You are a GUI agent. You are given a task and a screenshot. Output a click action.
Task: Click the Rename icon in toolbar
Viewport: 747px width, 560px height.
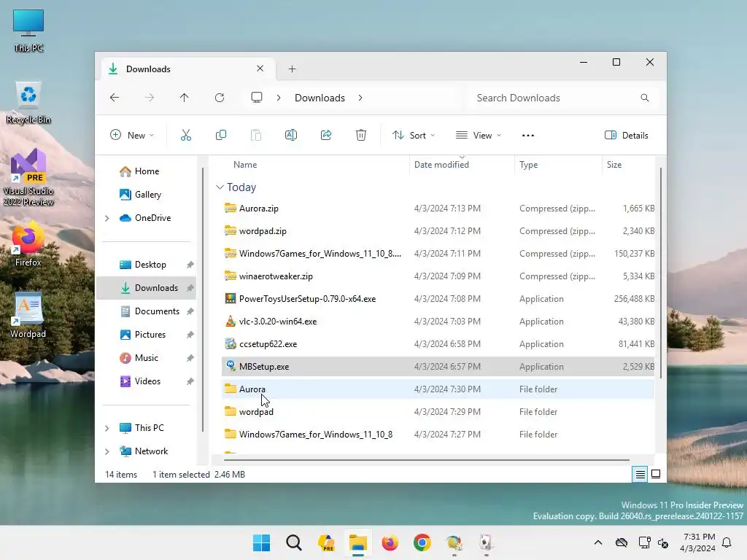pos(290,135)
